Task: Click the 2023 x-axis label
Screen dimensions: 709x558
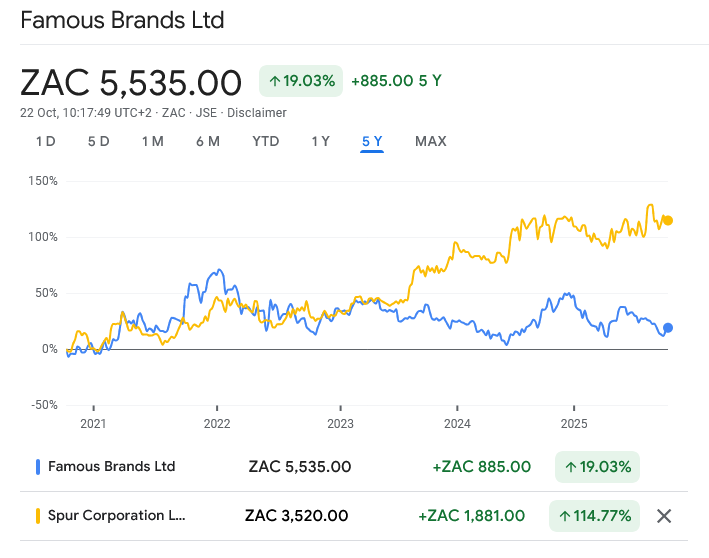Action: 340,424
